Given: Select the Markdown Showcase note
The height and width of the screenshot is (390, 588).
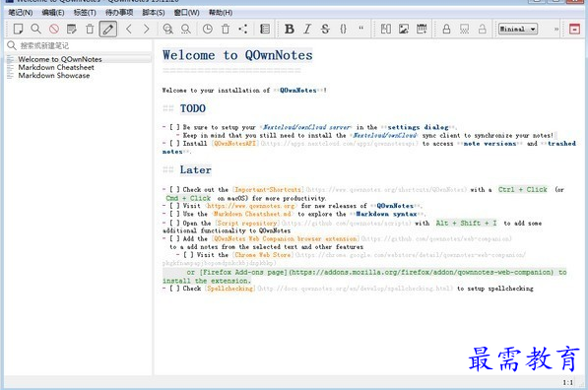Looking at the screenshot, I should pos(79,76).
